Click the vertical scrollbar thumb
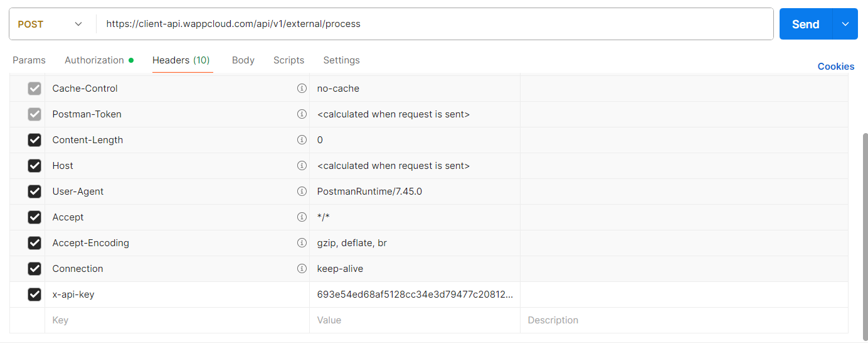The height and width of the screenshot is (346, 868). (865, 235)
